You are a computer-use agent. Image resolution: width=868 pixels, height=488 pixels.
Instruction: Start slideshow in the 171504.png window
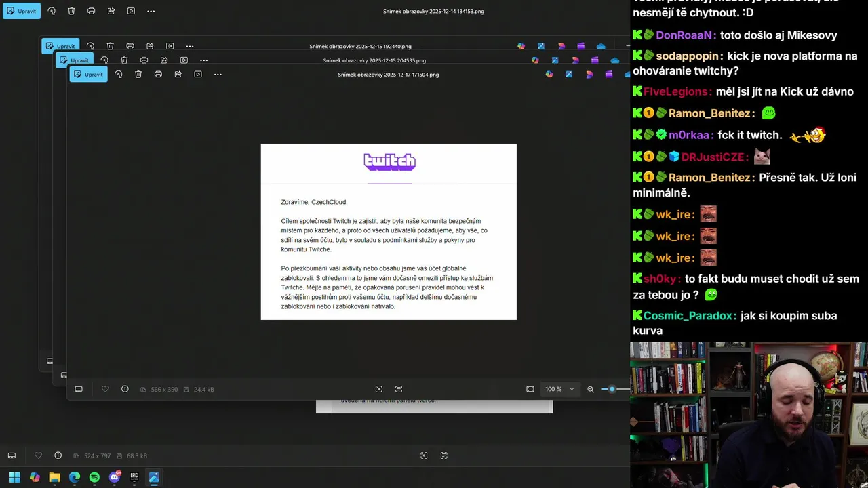point(198,74)
